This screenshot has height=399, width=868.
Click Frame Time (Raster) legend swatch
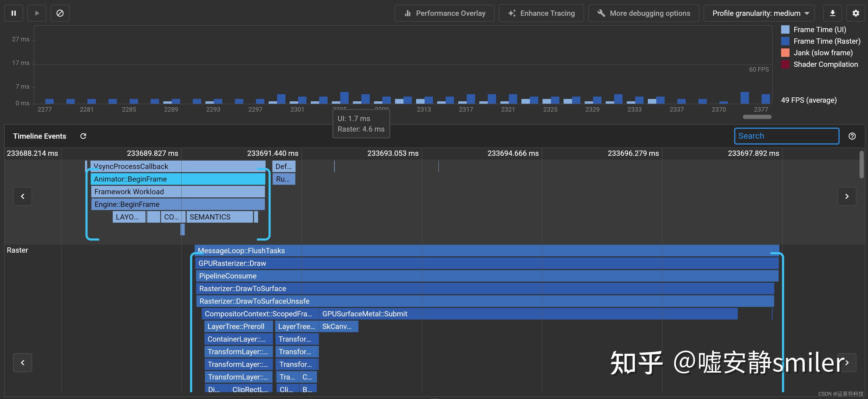(785, 41)
